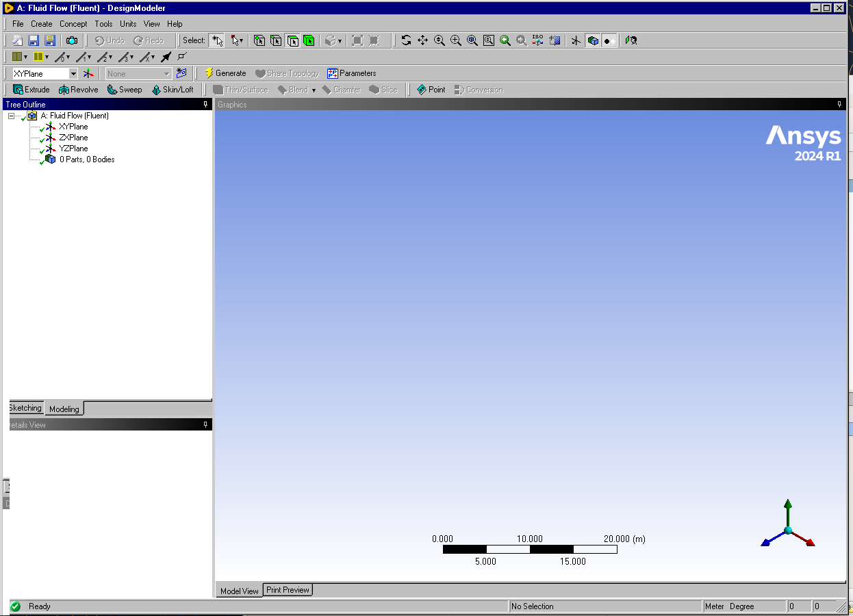Viewport: 853px width, 616px height.
Task: Click the New Plane icon
Action: pos(88,73)
